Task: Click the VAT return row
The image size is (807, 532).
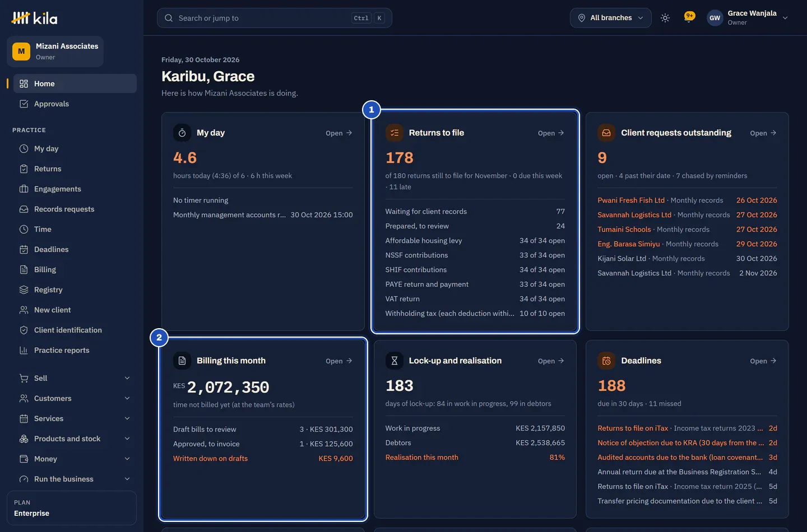Action: tap(475, 299)
